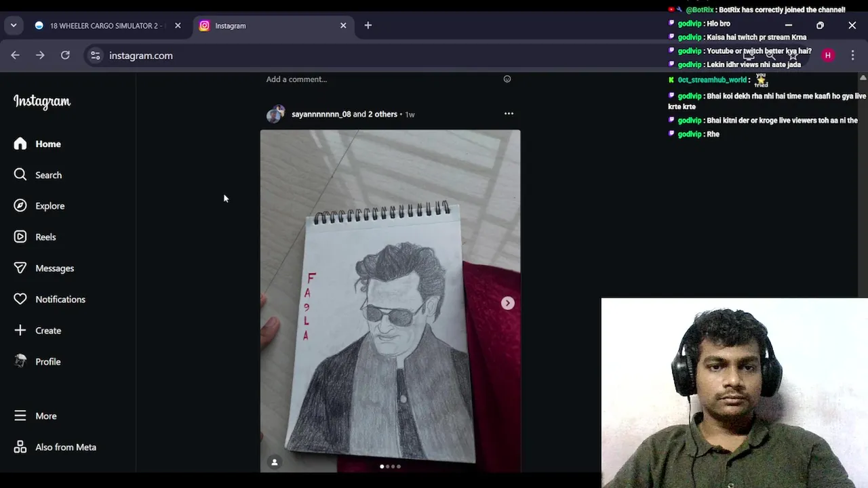Viewport: 868px width, 488px height.
Task: Close the Instagram tab
Action: coord(343,26)
